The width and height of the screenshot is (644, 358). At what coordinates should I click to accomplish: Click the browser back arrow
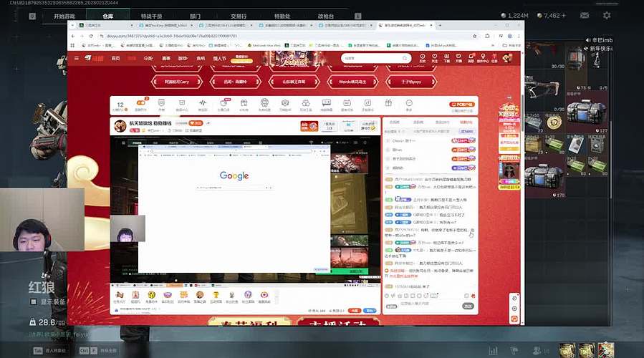tap(74, 36)
